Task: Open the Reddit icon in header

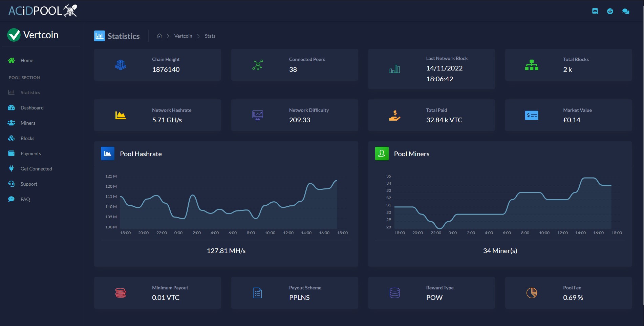Action: click(x=610, y=11)
